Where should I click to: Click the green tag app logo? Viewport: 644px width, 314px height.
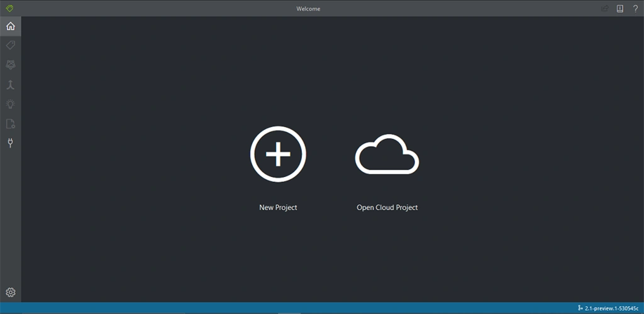(x=9, y=8)
